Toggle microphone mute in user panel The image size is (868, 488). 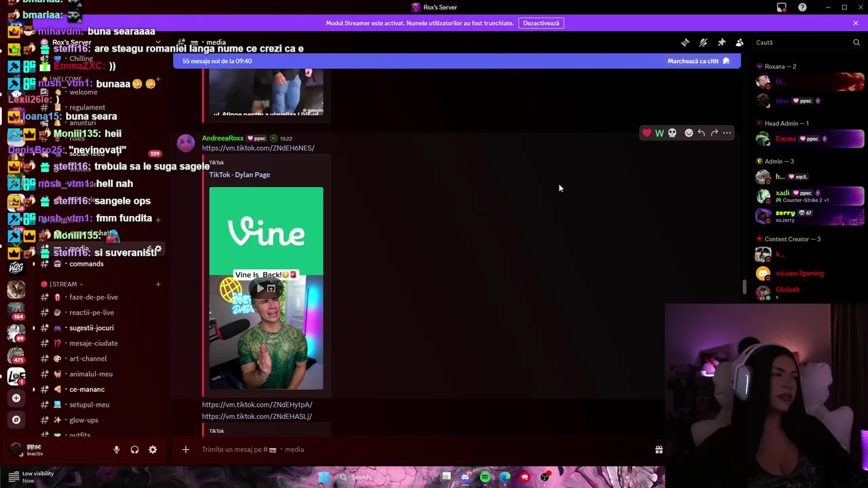pos(117,449)
